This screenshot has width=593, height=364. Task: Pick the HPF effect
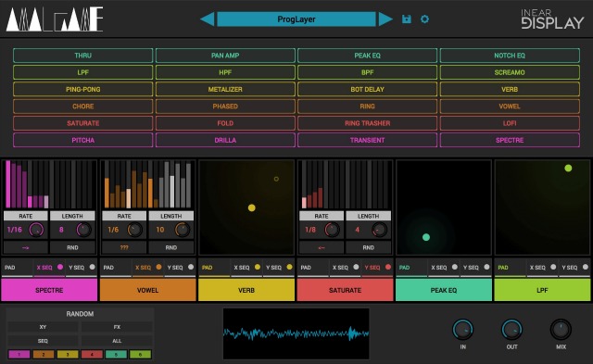tap(225, 72)
